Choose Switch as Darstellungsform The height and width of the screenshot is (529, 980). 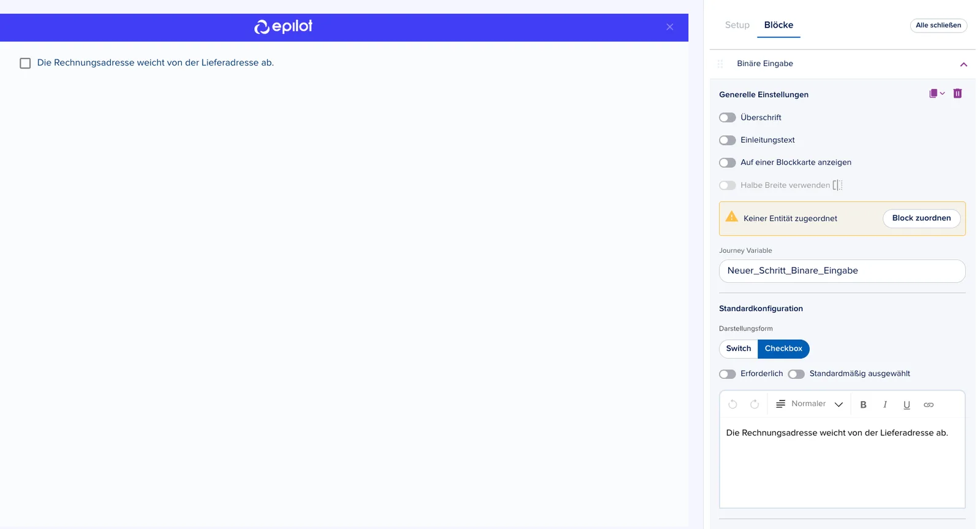[x=739, y=349]
